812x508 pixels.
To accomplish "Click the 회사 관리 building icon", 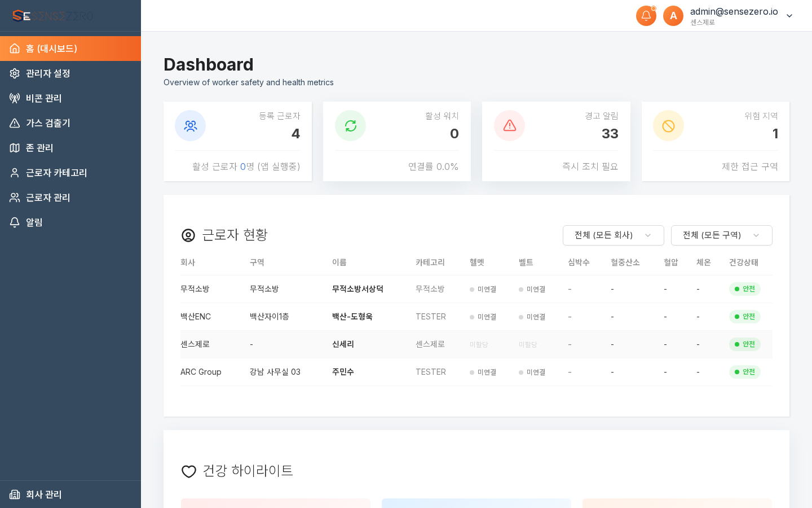I will (x=15, y=494).
